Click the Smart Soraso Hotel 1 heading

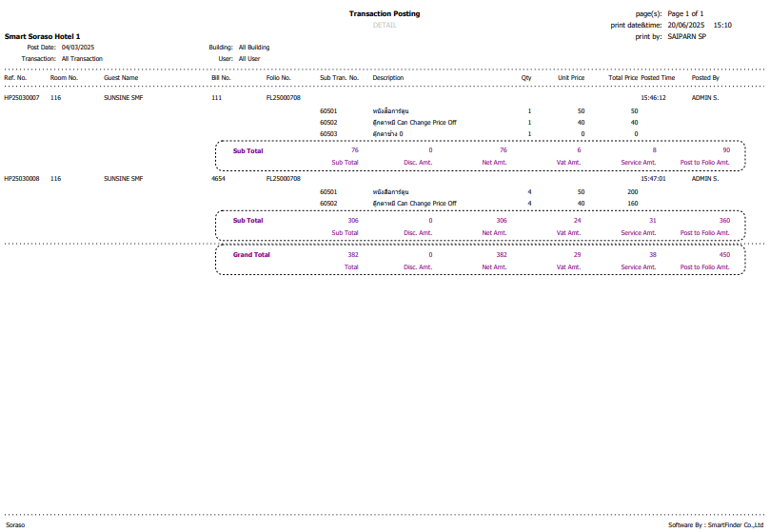point(42,36)
